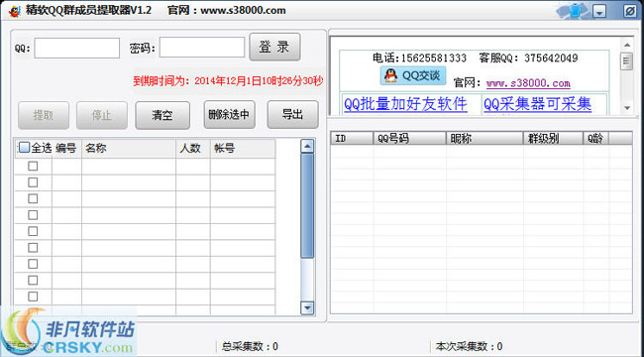Click the 群级别 column header
This screenshot has width=644, height=357.
(553, 139)
